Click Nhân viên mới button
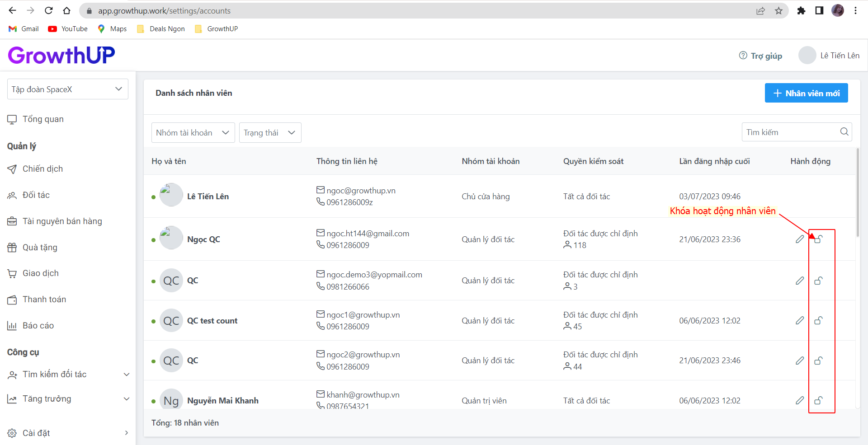Viewport: 868px width, 445px height. 806,93
